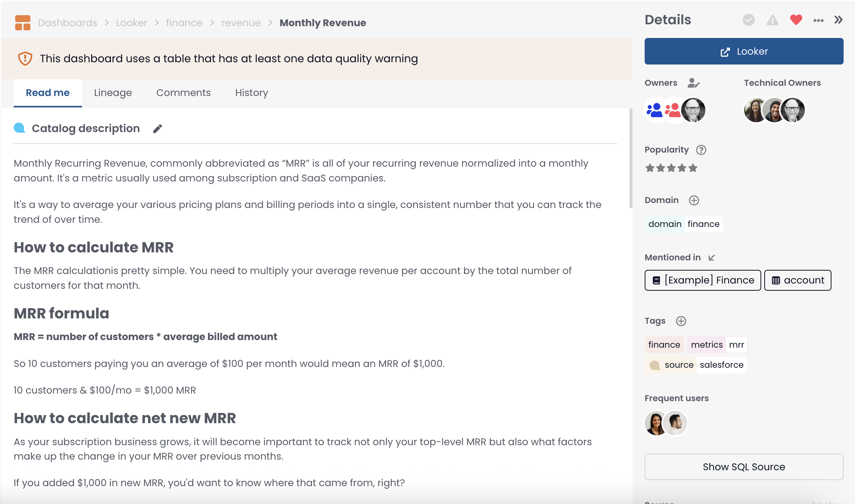
Task: Add a tag with the plus icon
Action: point(681,321)
